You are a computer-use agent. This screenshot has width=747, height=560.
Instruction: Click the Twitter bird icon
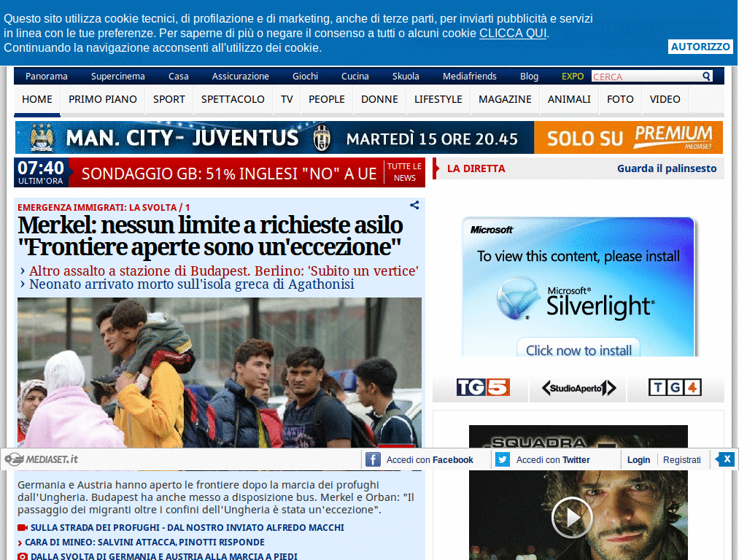click(x=502, y=459)
